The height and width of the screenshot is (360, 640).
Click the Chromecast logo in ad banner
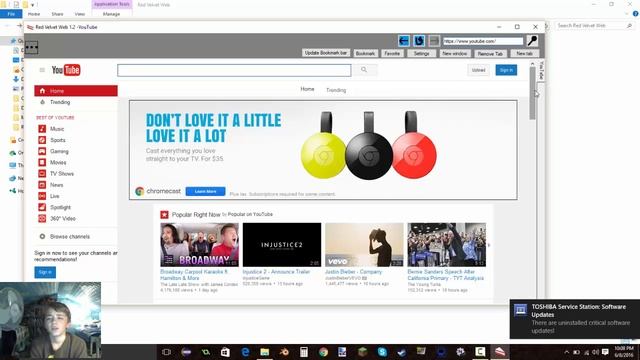click(158, 191)
